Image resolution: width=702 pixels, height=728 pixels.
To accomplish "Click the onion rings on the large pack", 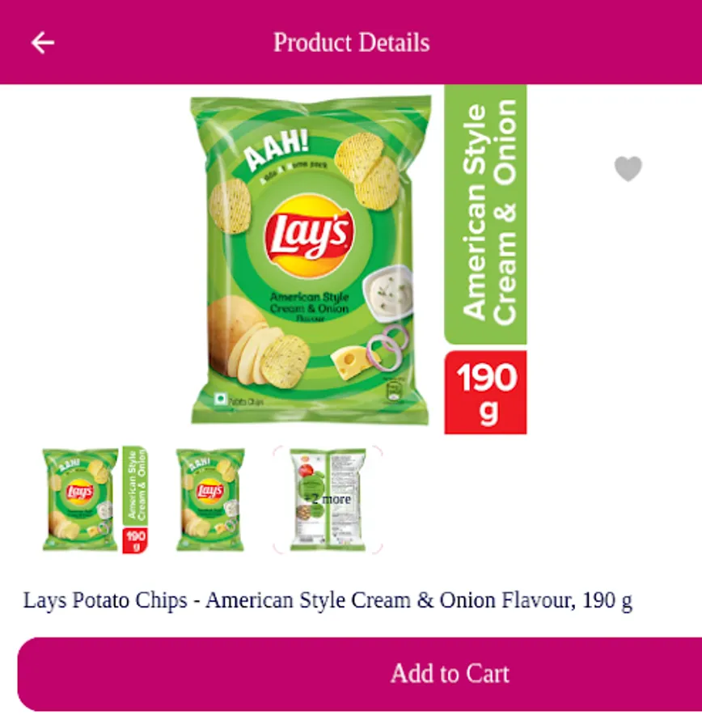I will click(x=387, y=346).
